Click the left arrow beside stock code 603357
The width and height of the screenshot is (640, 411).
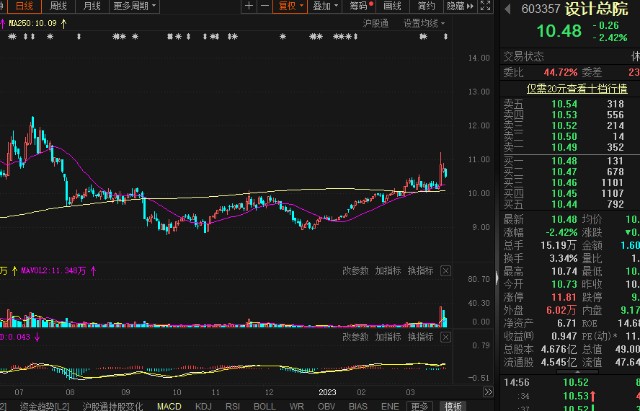507,9
